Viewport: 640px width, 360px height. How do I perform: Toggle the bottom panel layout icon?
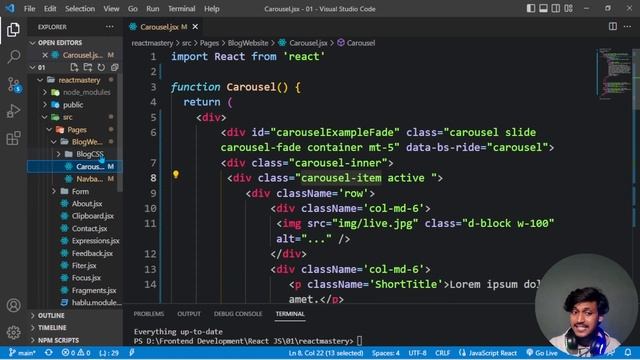(543, 9)
